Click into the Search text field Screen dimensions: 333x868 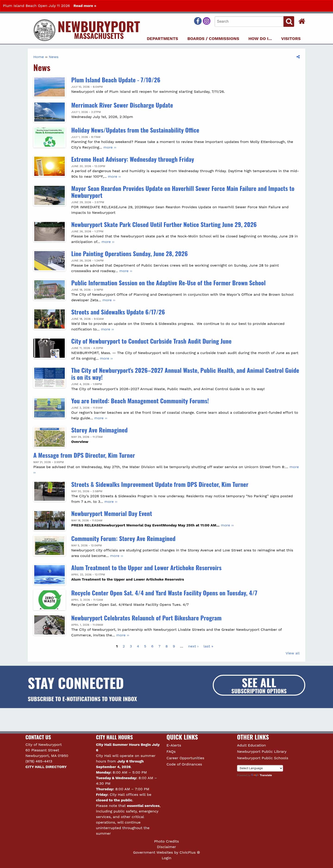[249, 22]
